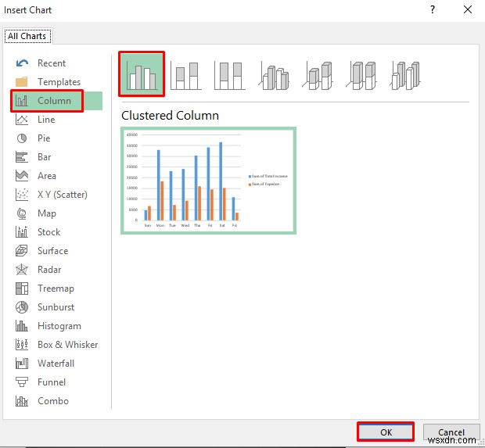Pick the 100% Stacked Column subtype icon
Viewport: 485px width, 448px height.
point(229,76)
